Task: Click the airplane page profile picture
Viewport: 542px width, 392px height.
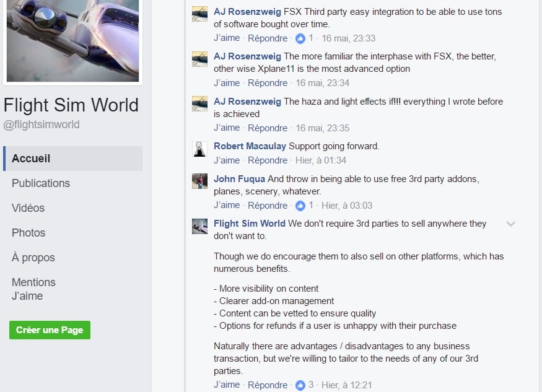Action: pos(72,40)
